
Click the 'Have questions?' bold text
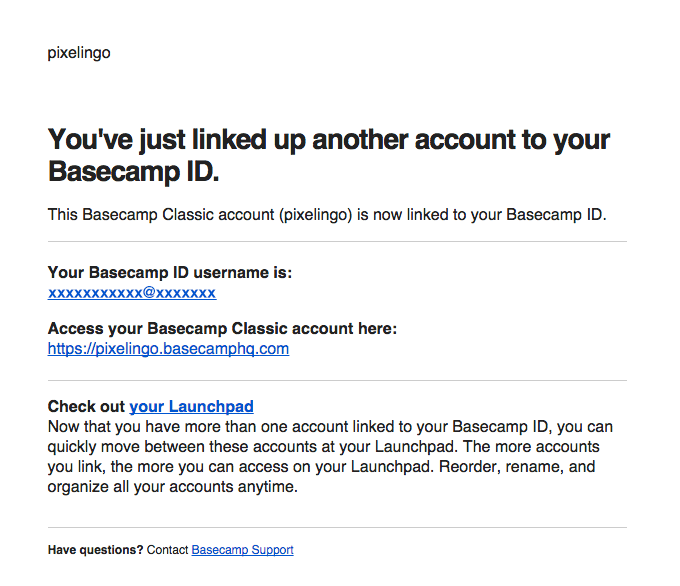tap(95, 550)
